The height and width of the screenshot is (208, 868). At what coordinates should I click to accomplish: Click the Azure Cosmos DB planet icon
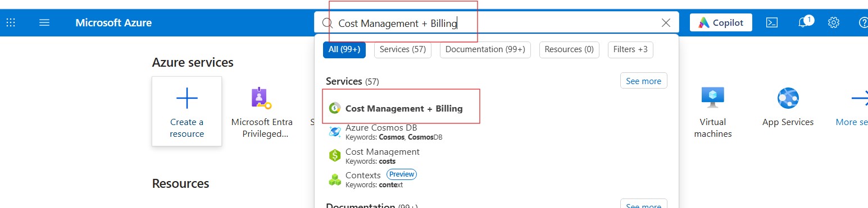(x=335, y=132)
